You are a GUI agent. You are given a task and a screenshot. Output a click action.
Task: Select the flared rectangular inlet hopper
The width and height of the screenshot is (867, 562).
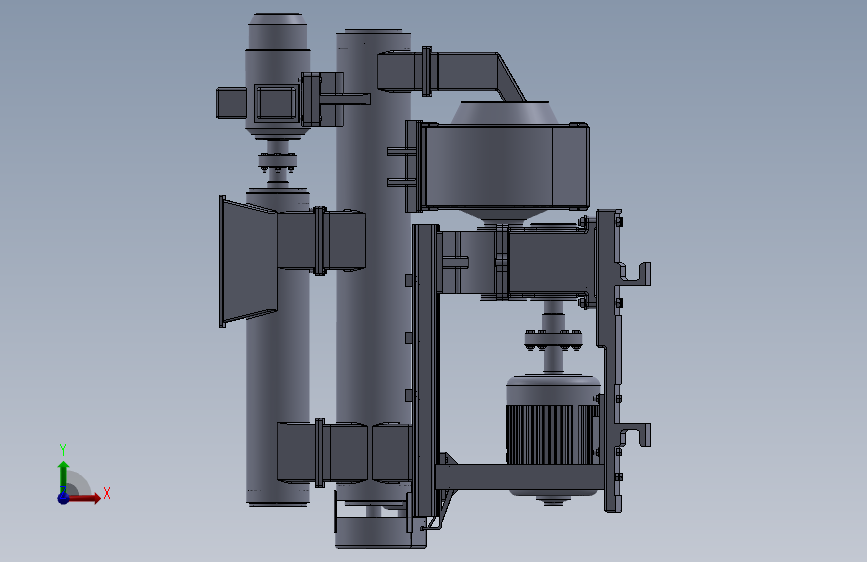click(x=248, y=261)
